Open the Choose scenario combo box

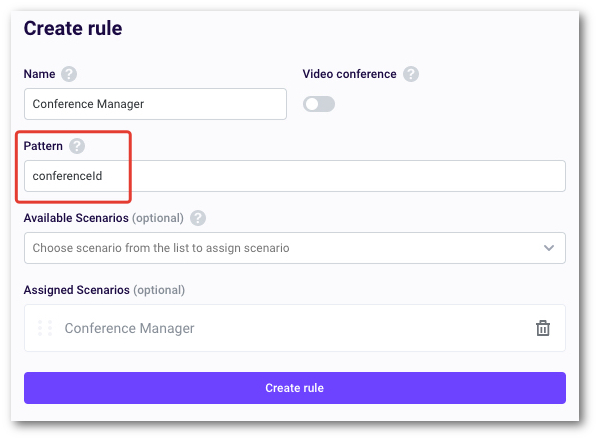[295, 248]
